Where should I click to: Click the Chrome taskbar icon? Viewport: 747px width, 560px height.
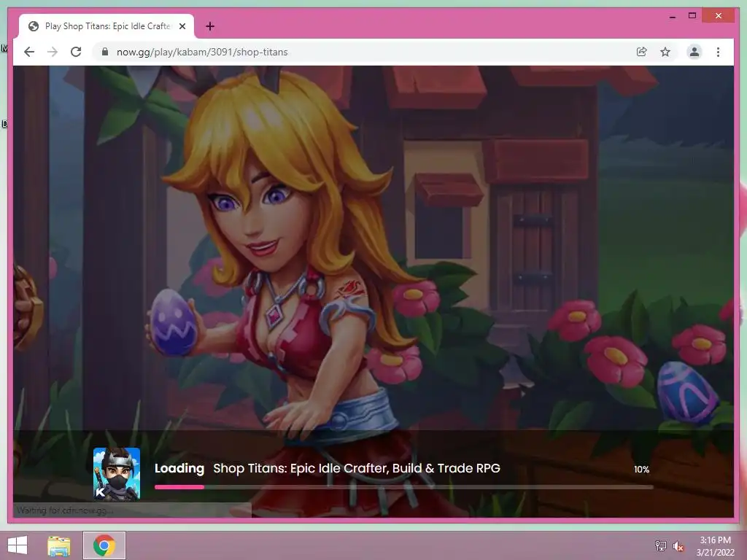tap(104, 545)
